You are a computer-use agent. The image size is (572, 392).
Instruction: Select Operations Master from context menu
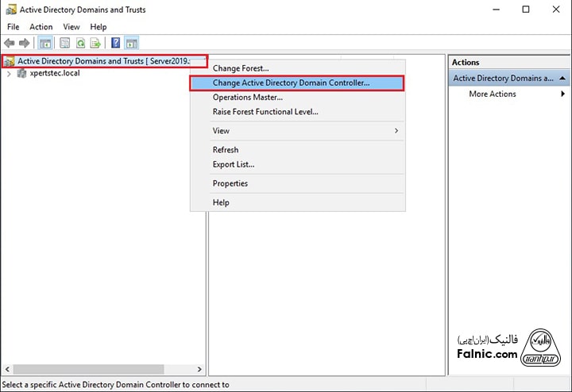(x=247, y=98)
